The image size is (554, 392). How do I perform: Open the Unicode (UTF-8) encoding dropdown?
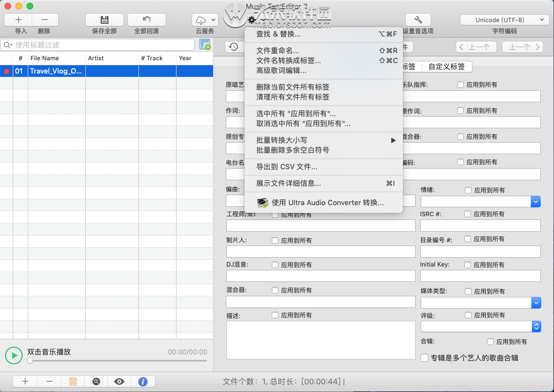(501, 19)
